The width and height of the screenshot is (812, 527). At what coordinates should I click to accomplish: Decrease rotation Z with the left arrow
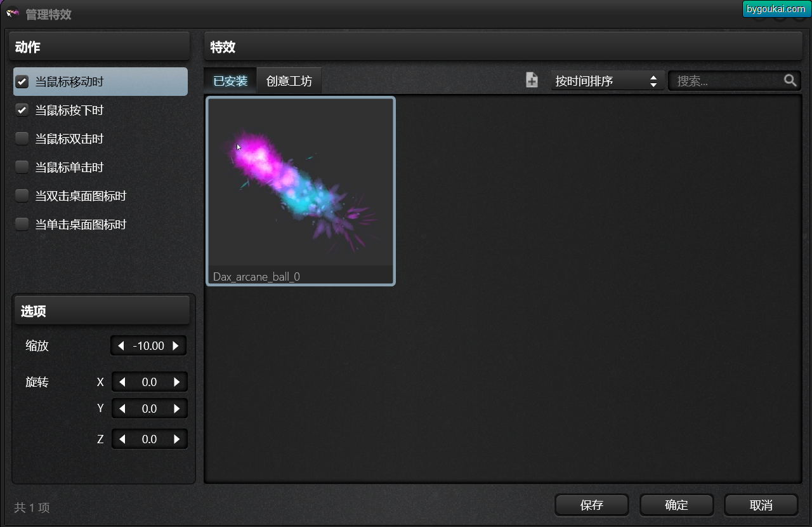(122, 439)
